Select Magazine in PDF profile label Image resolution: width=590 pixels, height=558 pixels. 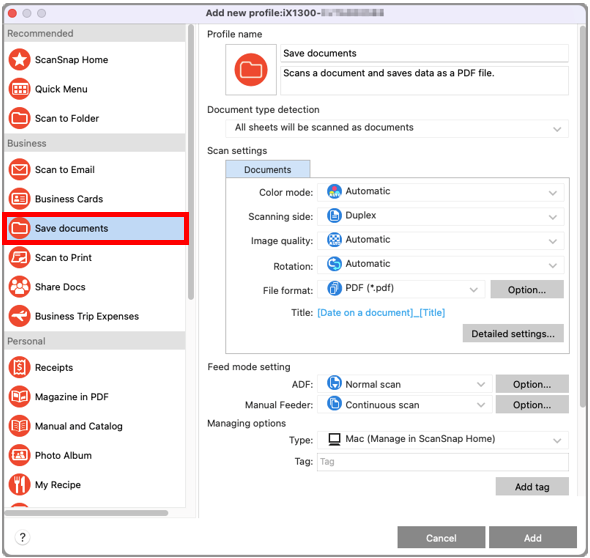point(71,397)
